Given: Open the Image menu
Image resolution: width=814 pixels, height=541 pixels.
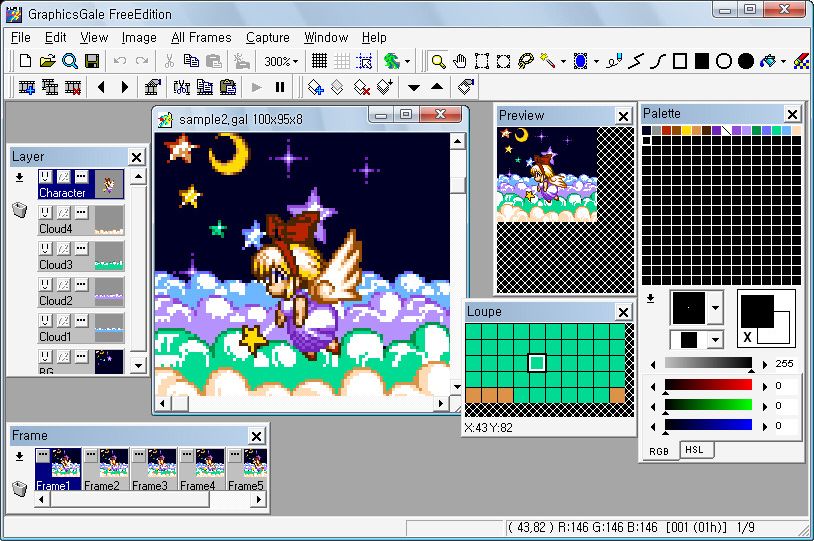Looking at the screenshot, I should pyautogui.click(x=139, y=37).
